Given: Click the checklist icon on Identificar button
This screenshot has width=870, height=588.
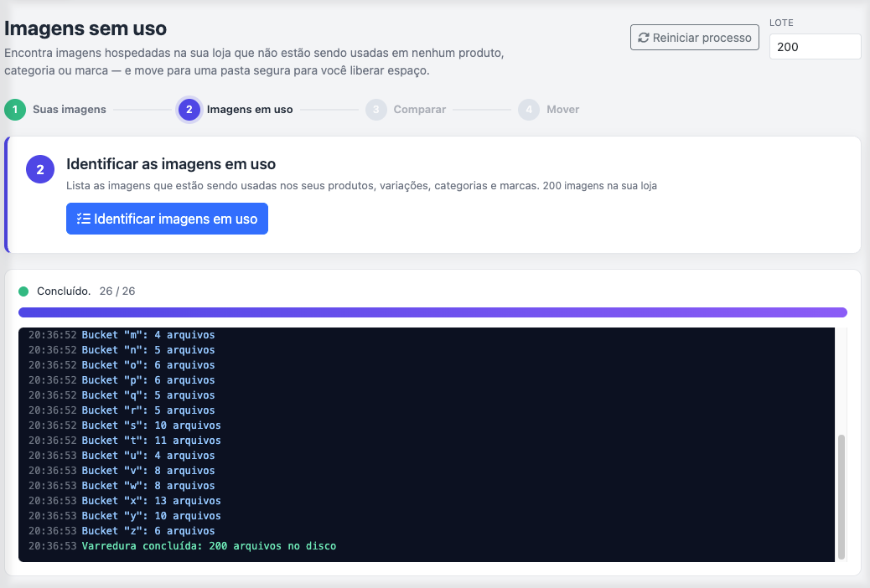Looking at the screenshot, I should 84,219.
